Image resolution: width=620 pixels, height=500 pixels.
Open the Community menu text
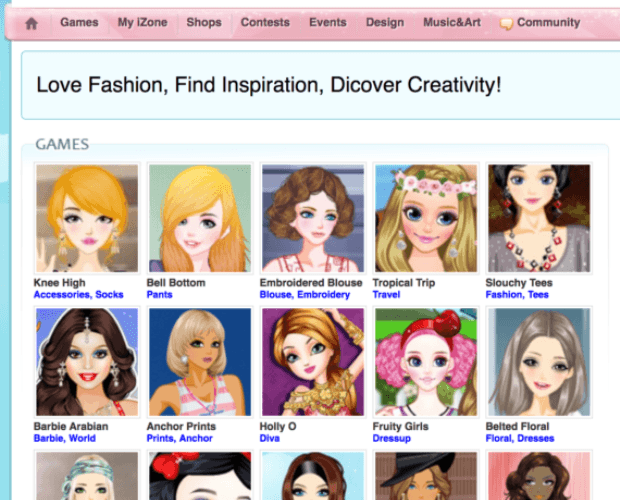pos(548,23)
